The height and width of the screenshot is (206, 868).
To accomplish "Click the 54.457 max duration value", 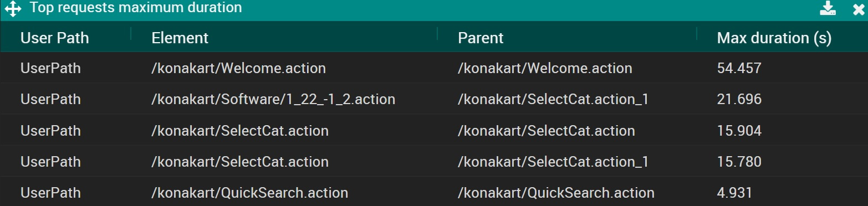I will click(739, 68).
